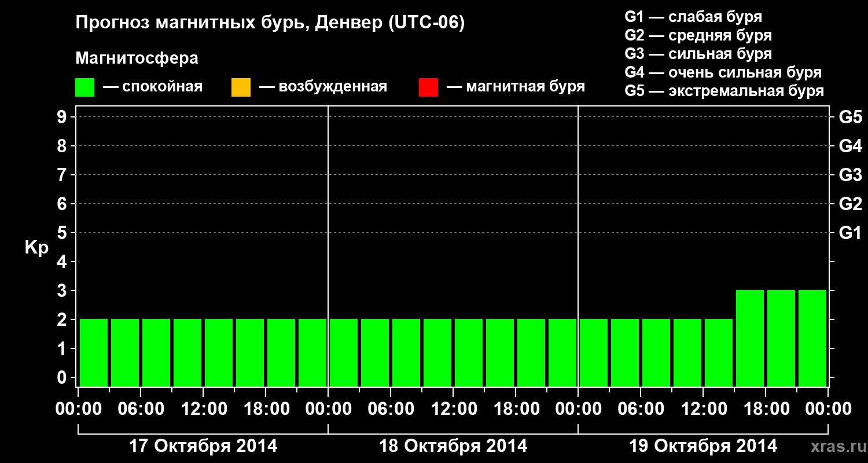868x463 pixels.
Task: Click 'G2 — средняя буря' legend line
Action: [x=698, y=35]
